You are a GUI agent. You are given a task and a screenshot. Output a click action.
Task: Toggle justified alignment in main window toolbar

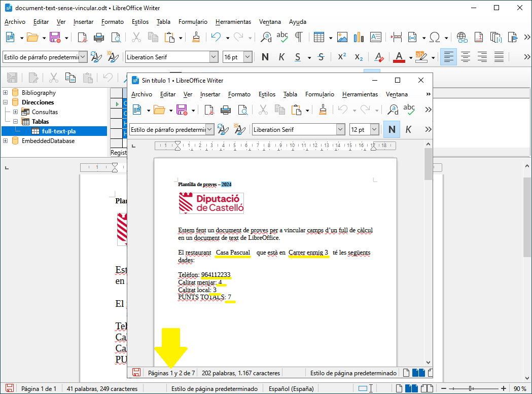click(499, 57)
